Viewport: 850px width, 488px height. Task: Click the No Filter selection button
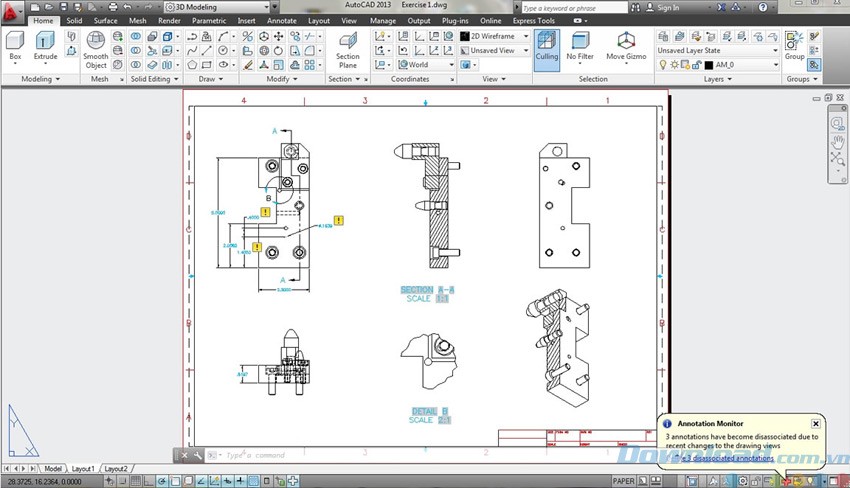[579, 46]
